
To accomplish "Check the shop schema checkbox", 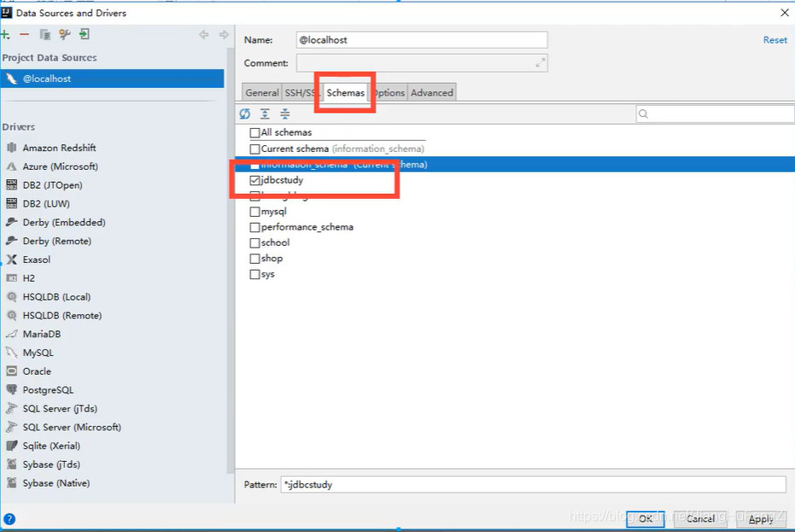I will 255,259.
